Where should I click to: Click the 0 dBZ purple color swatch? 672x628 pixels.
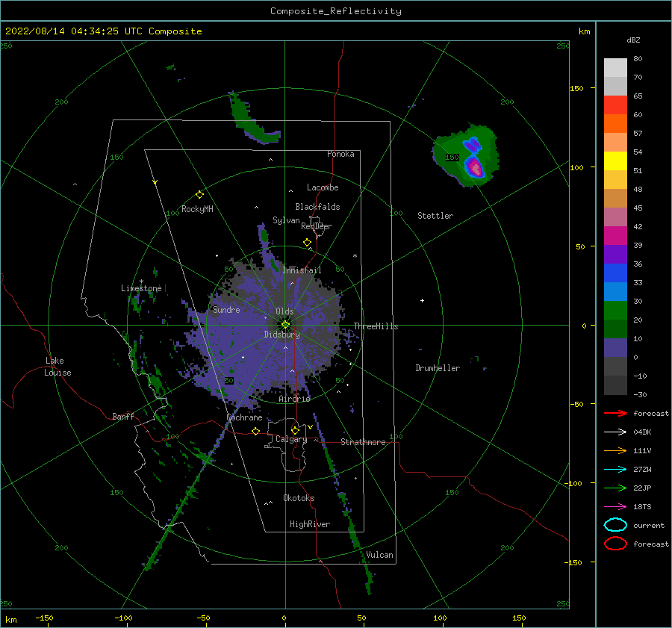(615, 348)
